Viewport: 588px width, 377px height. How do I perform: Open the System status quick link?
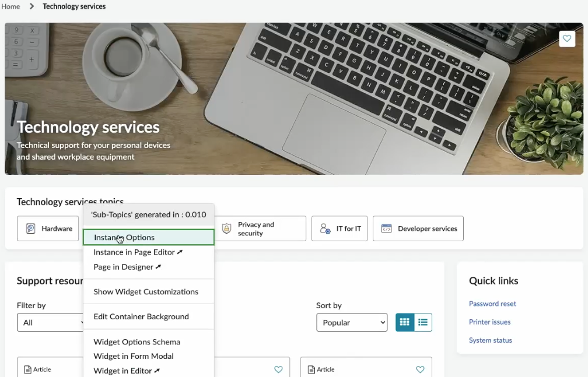click(490, 340)
